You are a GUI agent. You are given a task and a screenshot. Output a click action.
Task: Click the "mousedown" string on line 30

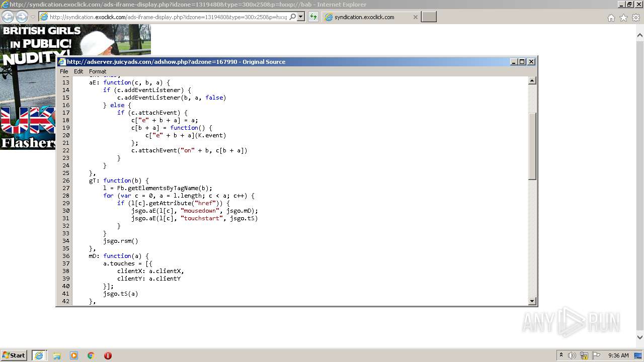click(200, 211)
